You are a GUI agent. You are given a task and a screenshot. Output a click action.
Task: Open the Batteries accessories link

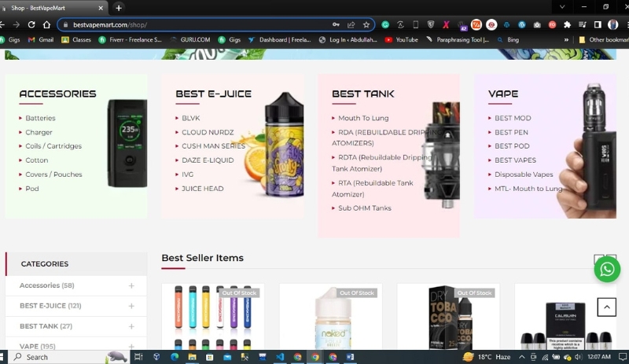[x=40, y=118]
